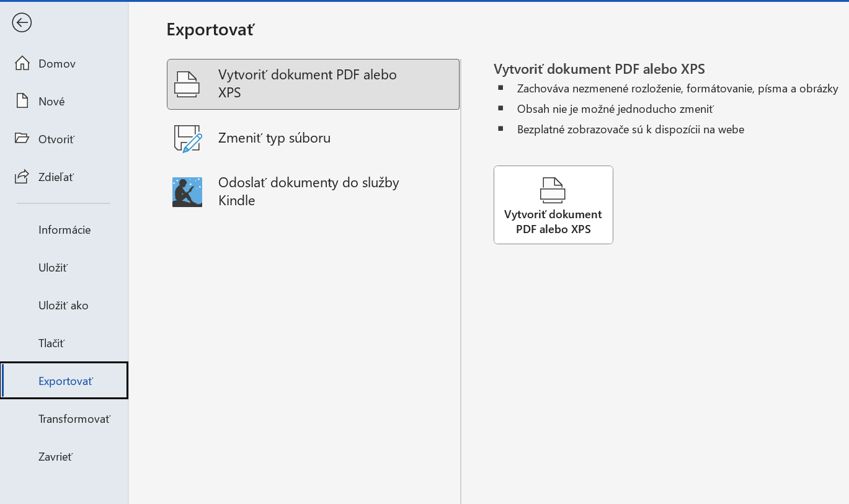The width and height of the screenshot is (849, 504).
Task: Click the blank page icon beside Nové
Action: pyautogui.click(x=22, y=101)
